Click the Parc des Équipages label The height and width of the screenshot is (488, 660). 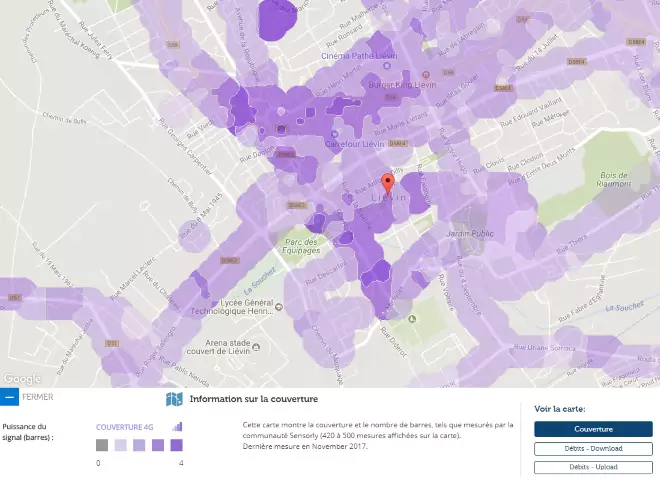click(300, 246)
